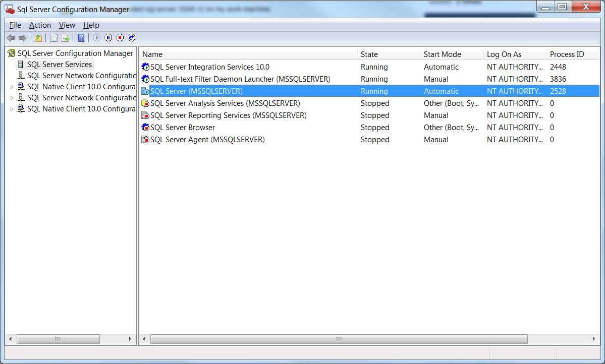
Task: Sort by the State column header
Action: coord(389,54)
